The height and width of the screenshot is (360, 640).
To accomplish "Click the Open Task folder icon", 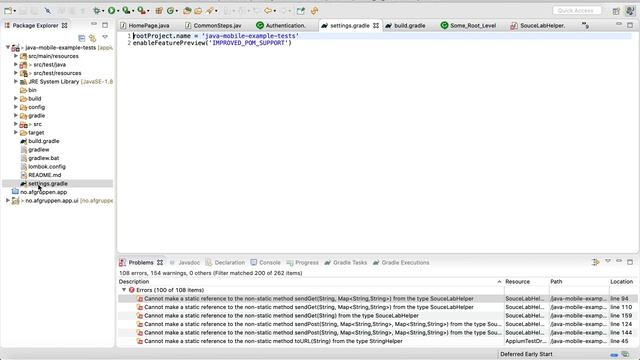I will point(198,11).
